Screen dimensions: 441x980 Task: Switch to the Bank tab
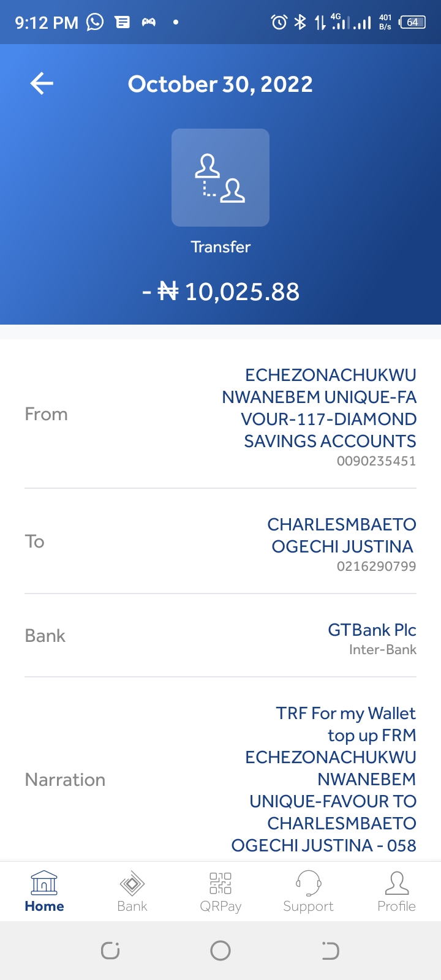[132, 892]
